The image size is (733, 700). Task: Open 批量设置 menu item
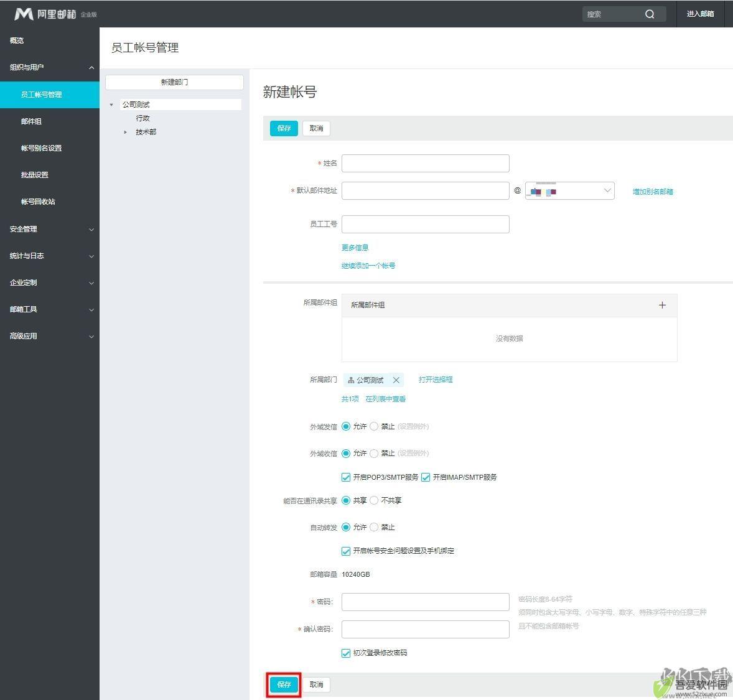[x=35, y=174]
